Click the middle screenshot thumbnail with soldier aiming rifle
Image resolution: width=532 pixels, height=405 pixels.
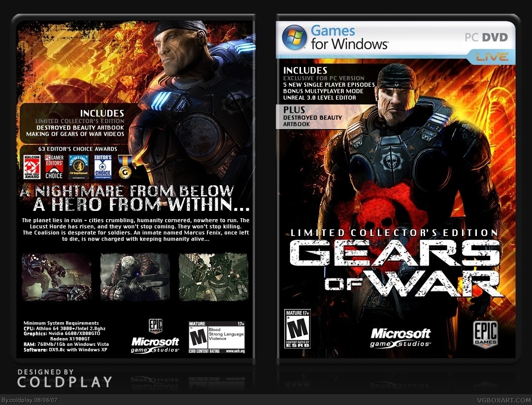pos(134,277)
